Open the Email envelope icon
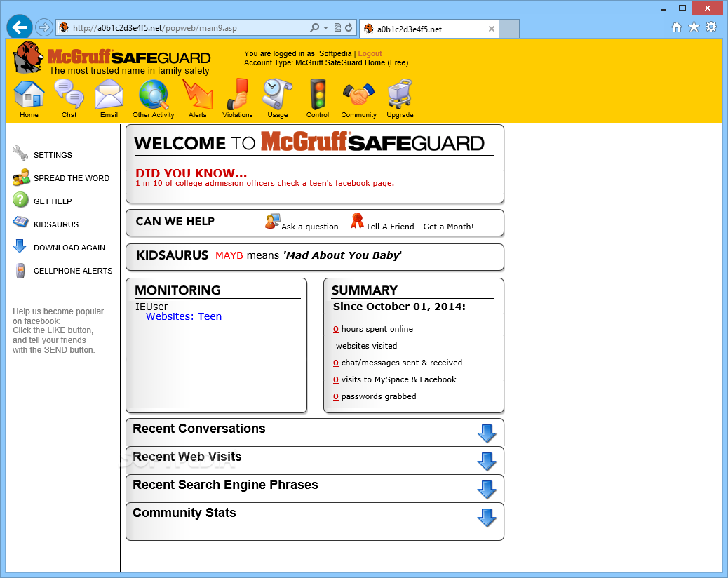The height and width of the screenshot is (578, 728). click(x=109, y=94)
